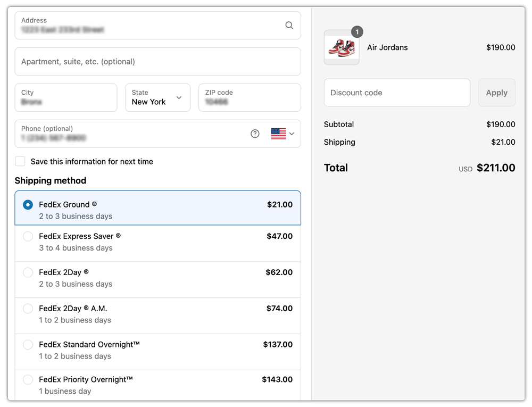Select the FedEx 2Day $62.00 radio option
Screen dimensions: 532x407
(x=28, y=272)
